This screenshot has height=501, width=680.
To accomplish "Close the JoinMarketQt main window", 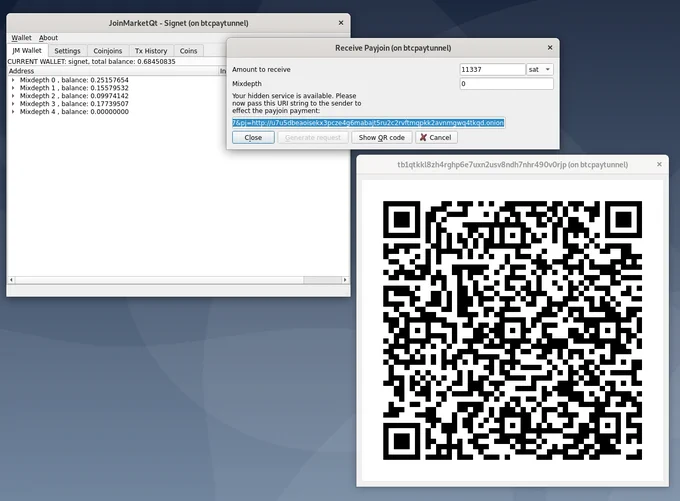I will 341,23.
